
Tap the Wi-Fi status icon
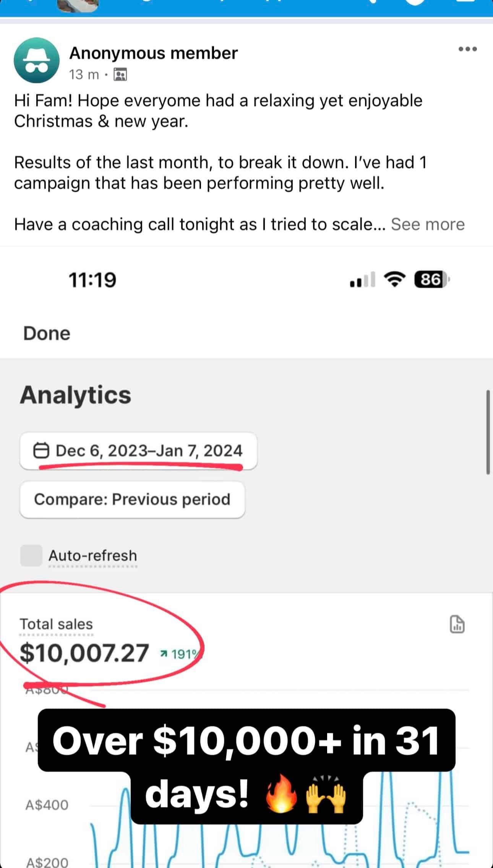[x=394, y=279]
